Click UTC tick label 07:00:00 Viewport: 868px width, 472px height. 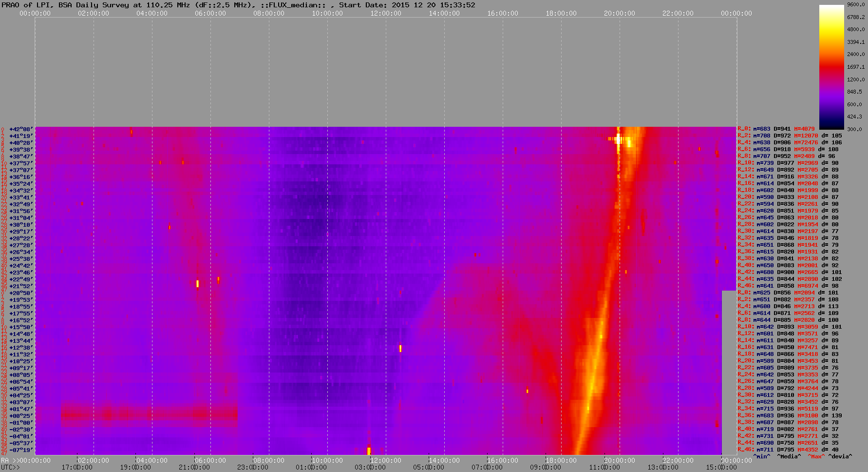(x=487, y=468)
